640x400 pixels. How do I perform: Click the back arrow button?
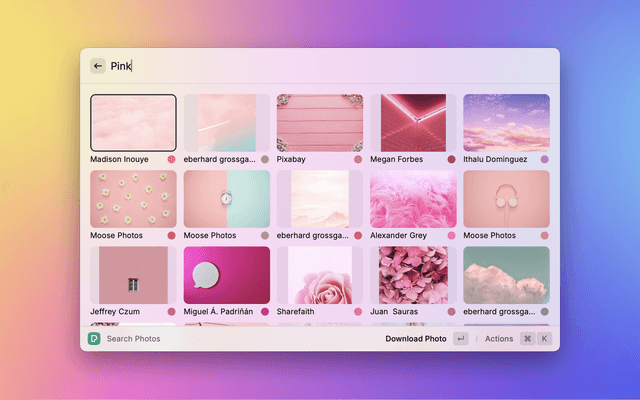point(98,66)
